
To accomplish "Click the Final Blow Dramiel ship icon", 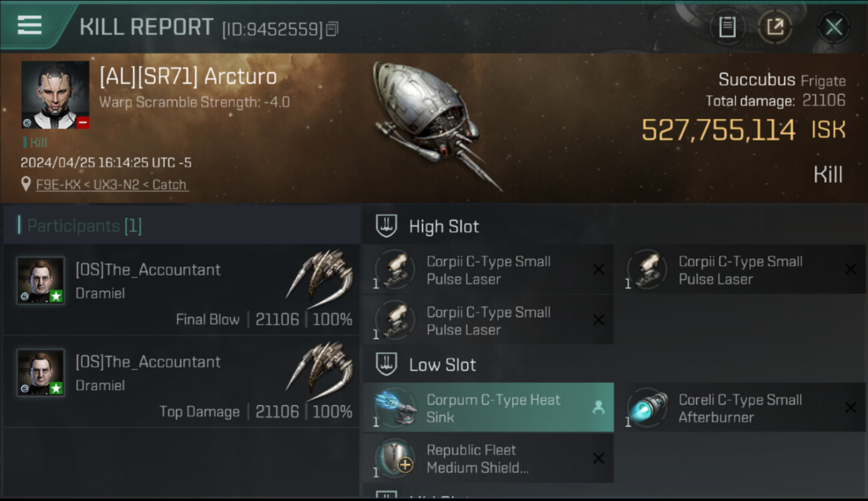I will 319,274.
